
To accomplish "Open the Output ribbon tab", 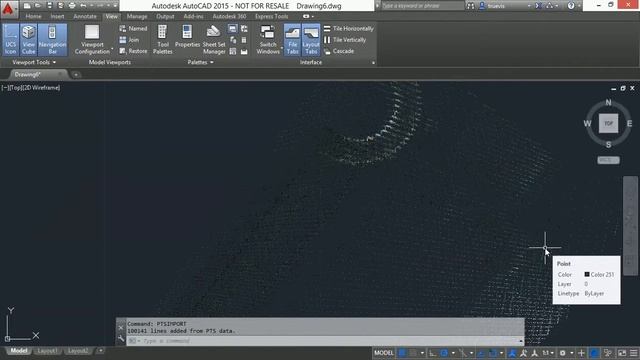I will point(165,16).
